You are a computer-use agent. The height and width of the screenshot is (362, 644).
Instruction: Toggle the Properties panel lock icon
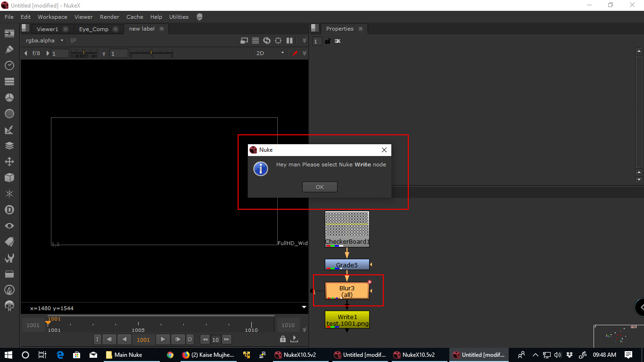tap(328, 41)
